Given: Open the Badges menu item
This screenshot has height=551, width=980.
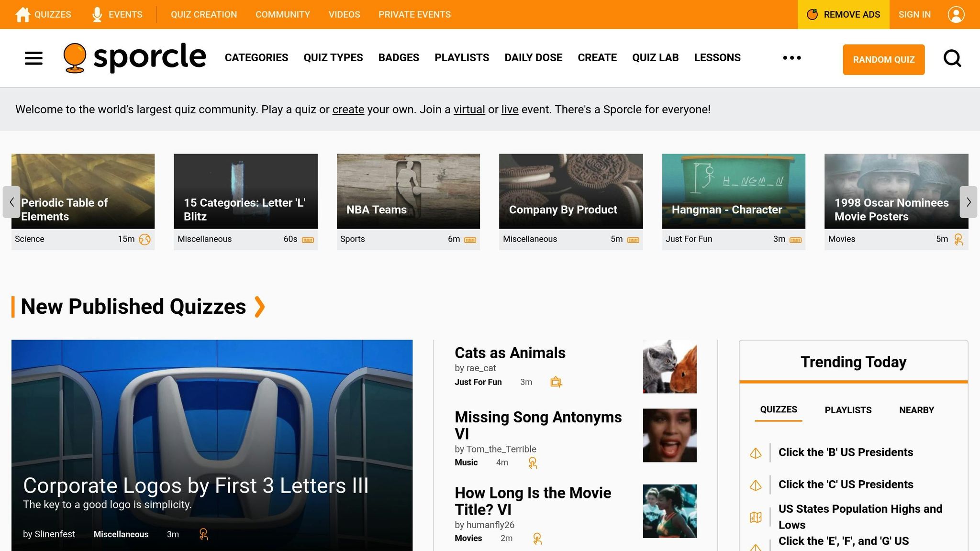Looking at the screenshot, I should point(399,58).
